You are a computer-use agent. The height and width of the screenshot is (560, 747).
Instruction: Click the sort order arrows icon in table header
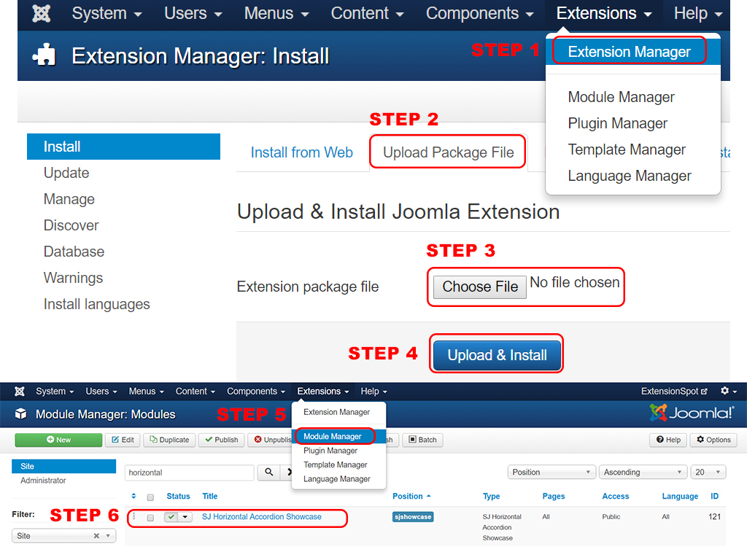coord(133,497)
